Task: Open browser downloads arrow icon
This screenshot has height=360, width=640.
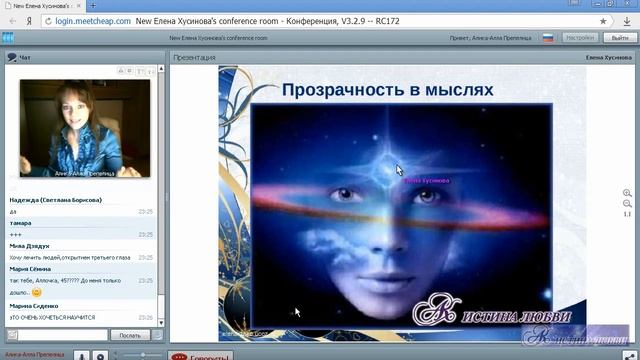Action: [x=627, y=21]
